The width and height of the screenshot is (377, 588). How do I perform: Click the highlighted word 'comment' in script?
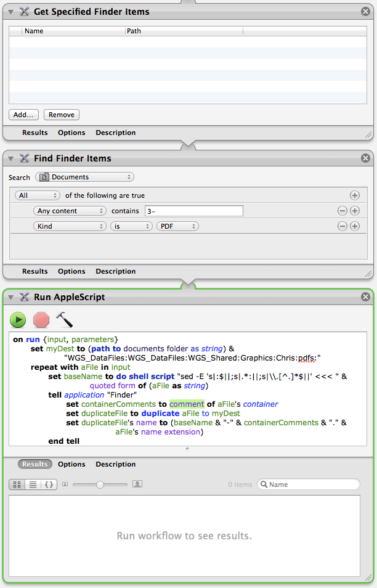(187, 404)
